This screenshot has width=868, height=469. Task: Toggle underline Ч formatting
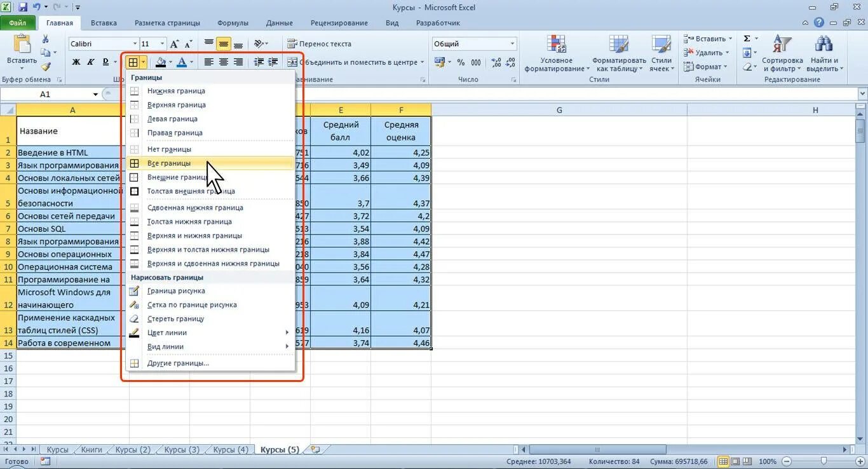pos(104,62)
